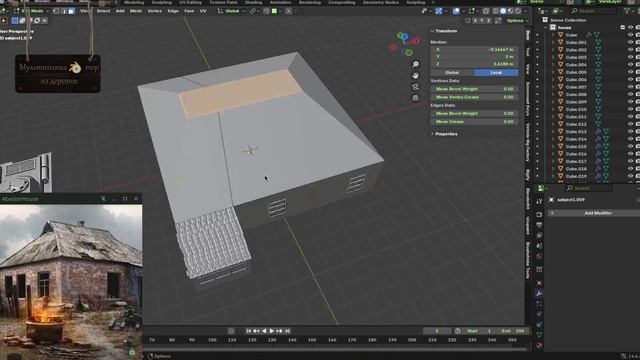This screenshot has width=640, height=360.
Task: Open Render properties tab icon
Action: [539, 214]
